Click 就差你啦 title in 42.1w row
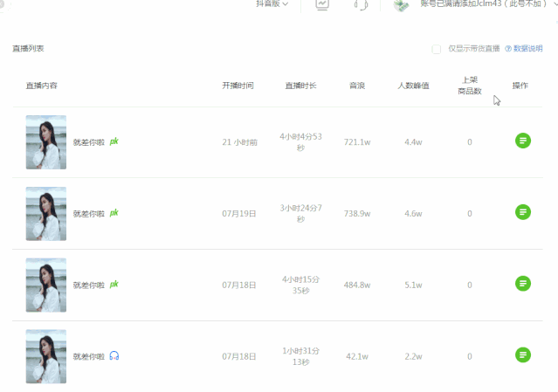Viewport: 558px width, 392px height. point(89,356)
